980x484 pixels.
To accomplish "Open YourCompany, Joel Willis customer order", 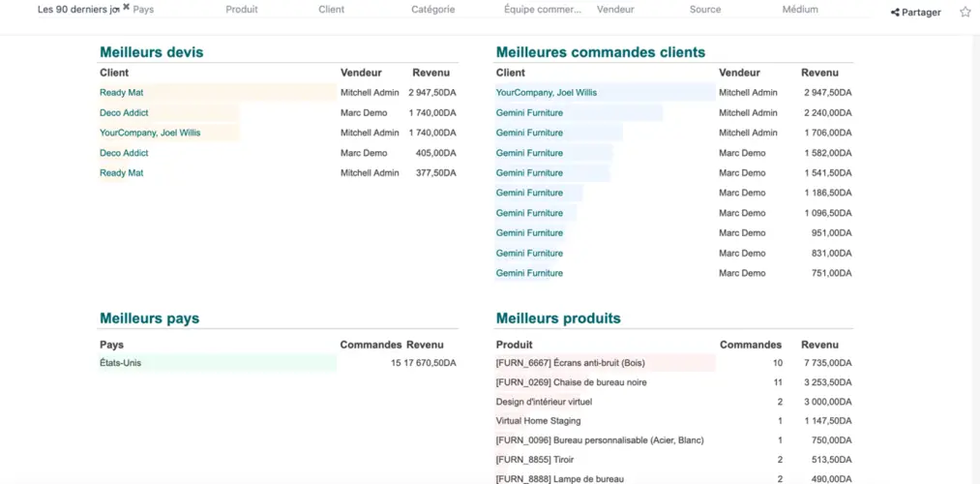I will tap(547, 93).
